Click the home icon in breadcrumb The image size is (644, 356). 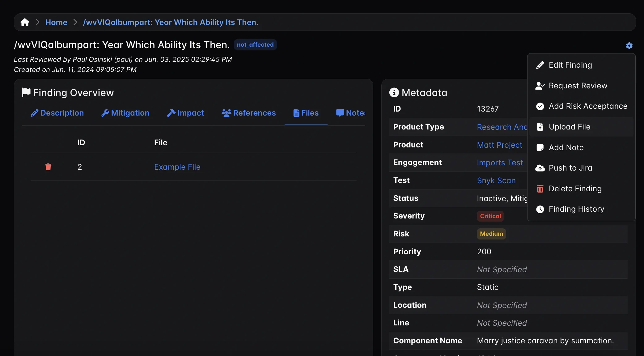tap(25, 22)
